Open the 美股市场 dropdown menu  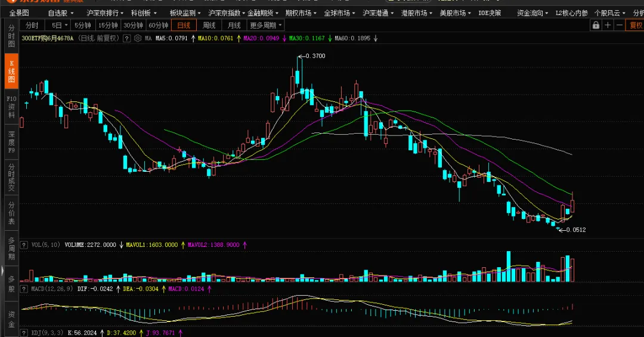coord(456,13)
